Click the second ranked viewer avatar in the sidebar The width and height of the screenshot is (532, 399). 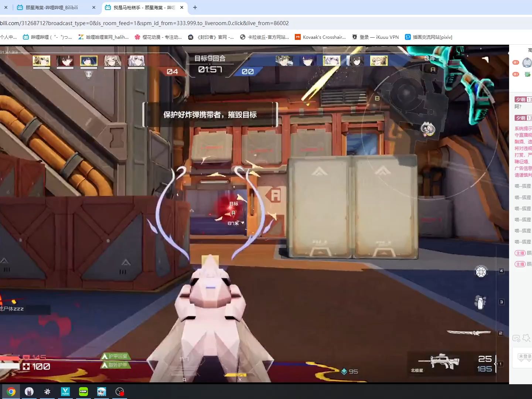click(528, 74)
